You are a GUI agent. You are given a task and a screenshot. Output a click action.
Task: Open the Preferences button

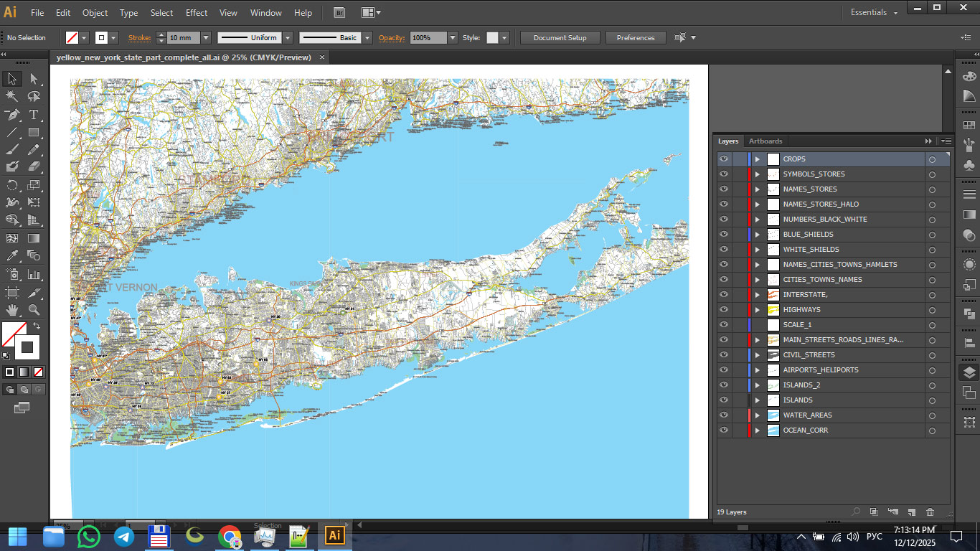(x=636, y=38)
